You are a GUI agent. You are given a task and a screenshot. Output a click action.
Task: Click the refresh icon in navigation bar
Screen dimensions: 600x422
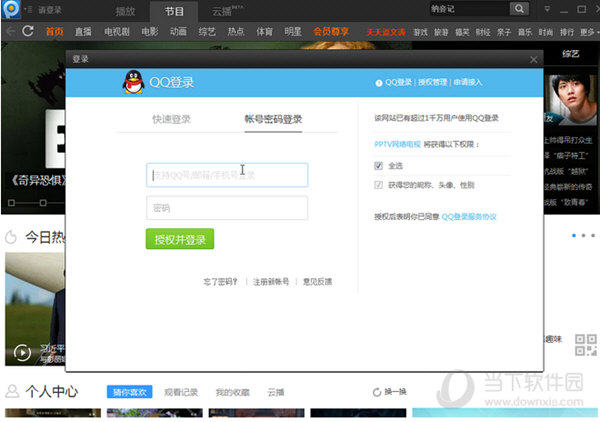[x=28, y=31]
